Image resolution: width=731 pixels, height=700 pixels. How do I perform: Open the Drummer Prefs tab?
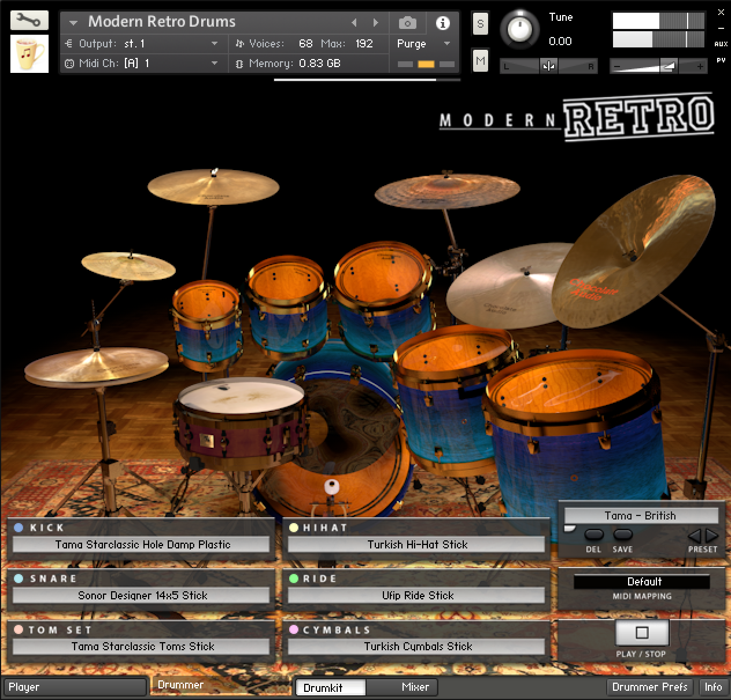[650, 687]
